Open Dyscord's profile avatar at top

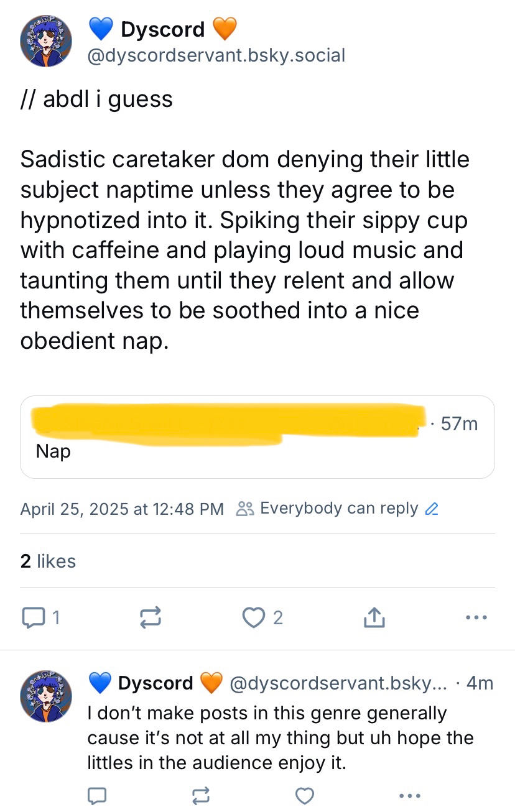point(47,40)
